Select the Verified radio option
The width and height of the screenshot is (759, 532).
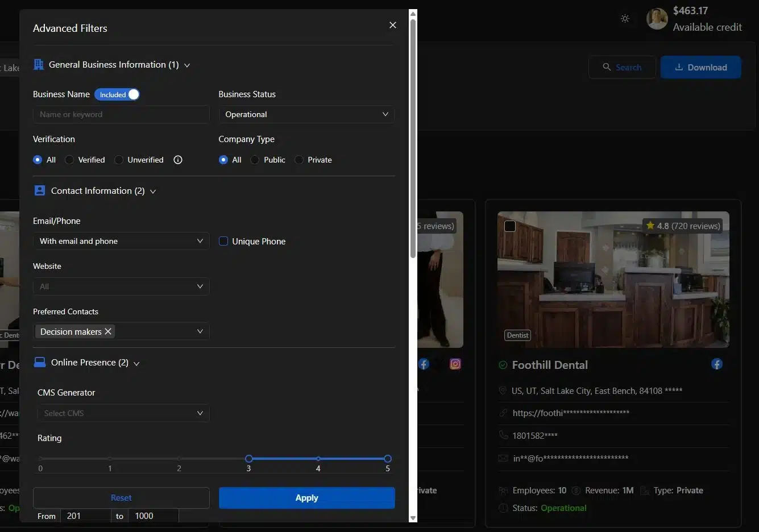coord(69,160)
